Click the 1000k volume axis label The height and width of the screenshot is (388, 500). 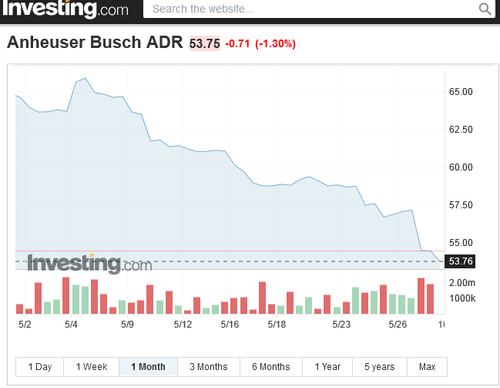tap(462, 298)
